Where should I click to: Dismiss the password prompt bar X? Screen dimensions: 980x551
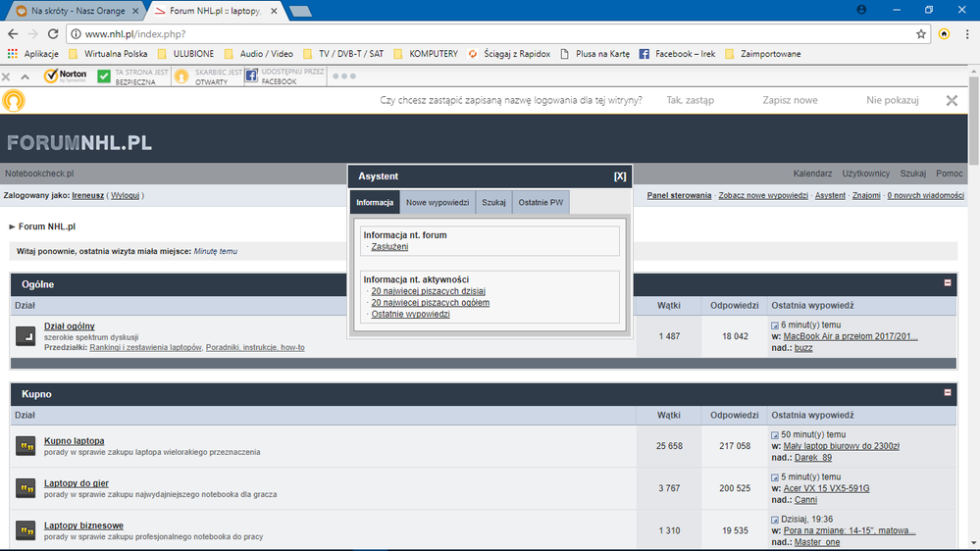click(952, 101)
